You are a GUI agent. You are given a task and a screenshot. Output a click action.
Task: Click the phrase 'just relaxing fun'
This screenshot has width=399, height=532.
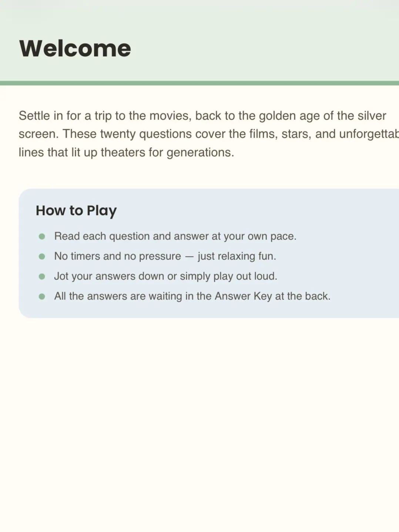coord(237,256)
